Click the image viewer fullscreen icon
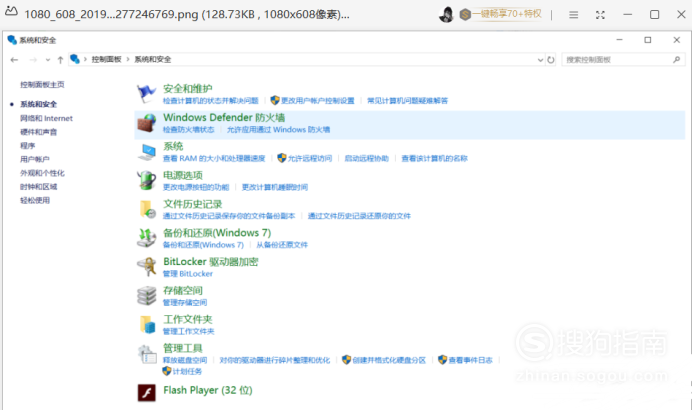The width and height of the screenshot is (692, 410). (x=600, y=15)
